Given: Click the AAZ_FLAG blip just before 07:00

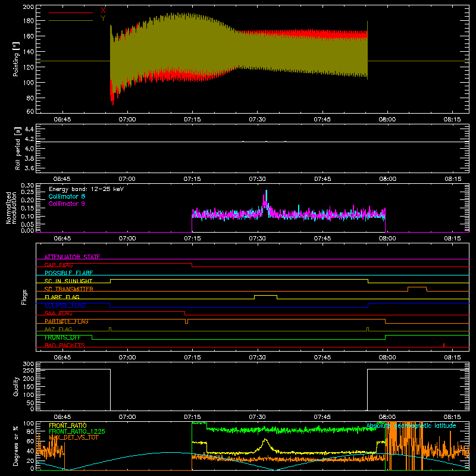Looking at the screenshot, I should pos(110,329).
